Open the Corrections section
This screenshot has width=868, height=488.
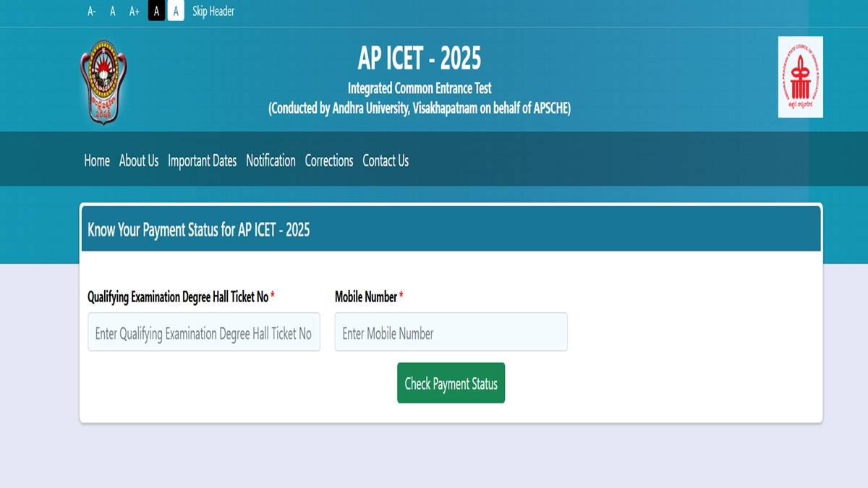[x=329, y=160]
